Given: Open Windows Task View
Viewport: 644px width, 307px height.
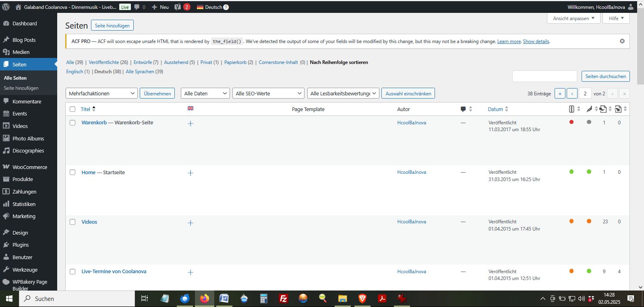Looking at the screenshot, I should [x=145, y=299].
